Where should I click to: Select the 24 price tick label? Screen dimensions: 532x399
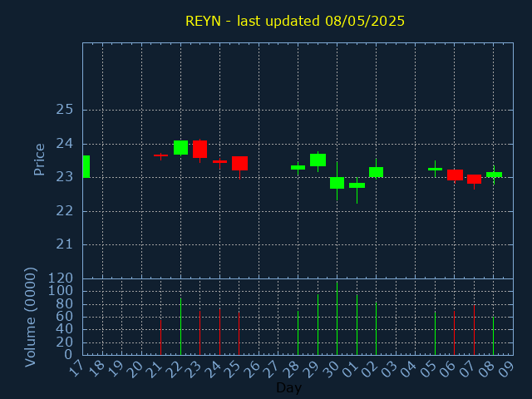pyautogui.click(x=65, y=144)
